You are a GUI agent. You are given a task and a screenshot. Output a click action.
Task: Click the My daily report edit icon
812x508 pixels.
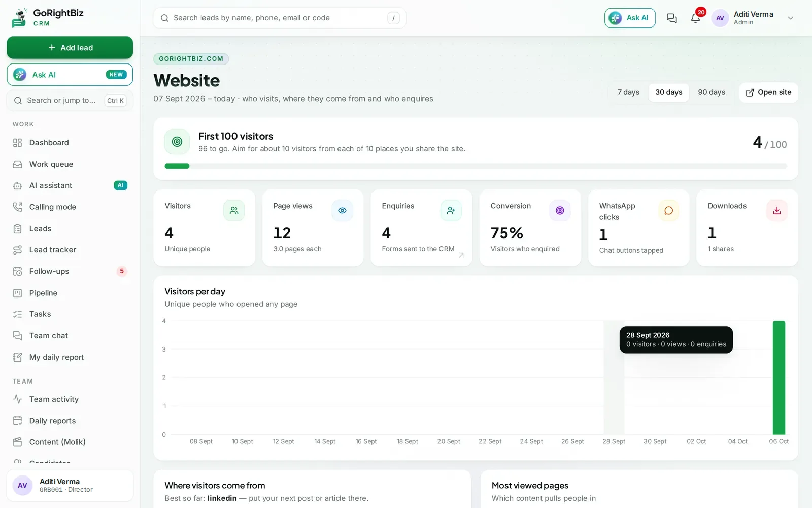[x=17, y=357]
